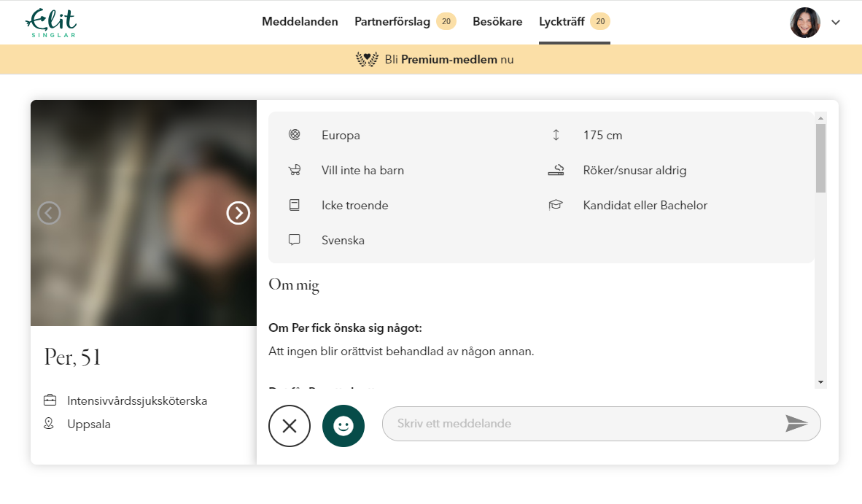Click the text Intensivvårdssjuksköterska
Viewport: 862px width, 504px height.
pos(137,400)
